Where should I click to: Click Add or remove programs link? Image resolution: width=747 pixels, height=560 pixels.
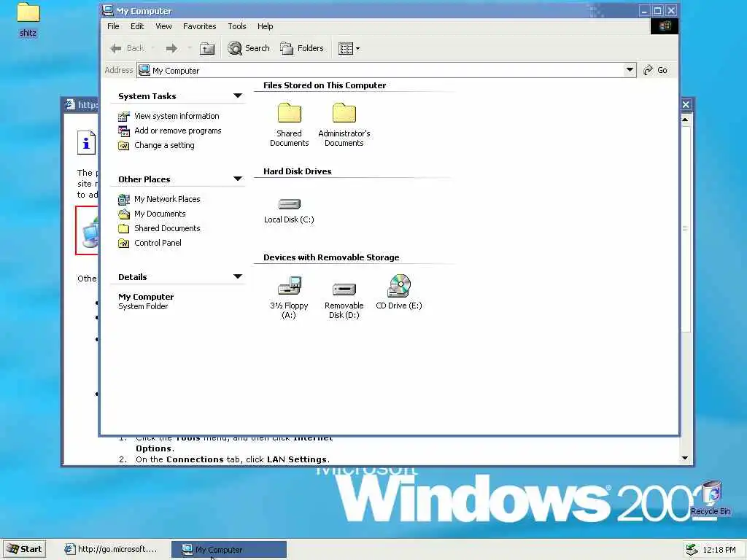(178, 131)
